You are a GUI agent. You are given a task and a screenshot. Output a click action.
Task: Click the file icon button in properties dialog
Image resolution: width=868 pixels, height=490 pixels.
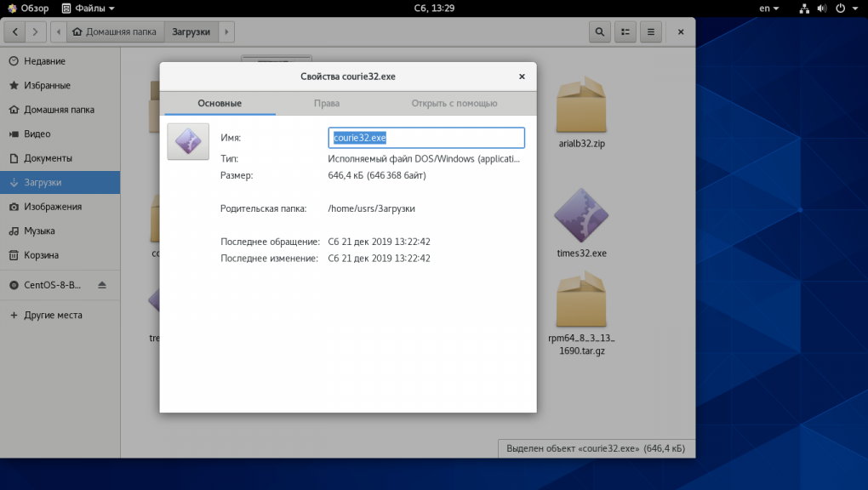pos(188,141)
